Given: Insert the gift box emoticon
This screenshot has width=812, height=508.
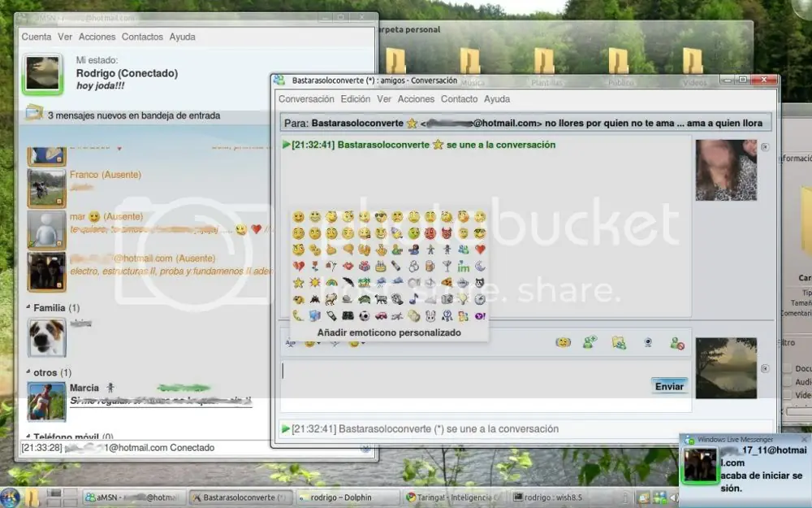Looking at the screenshot, I should pyautogui.click(x=365, y=267).
